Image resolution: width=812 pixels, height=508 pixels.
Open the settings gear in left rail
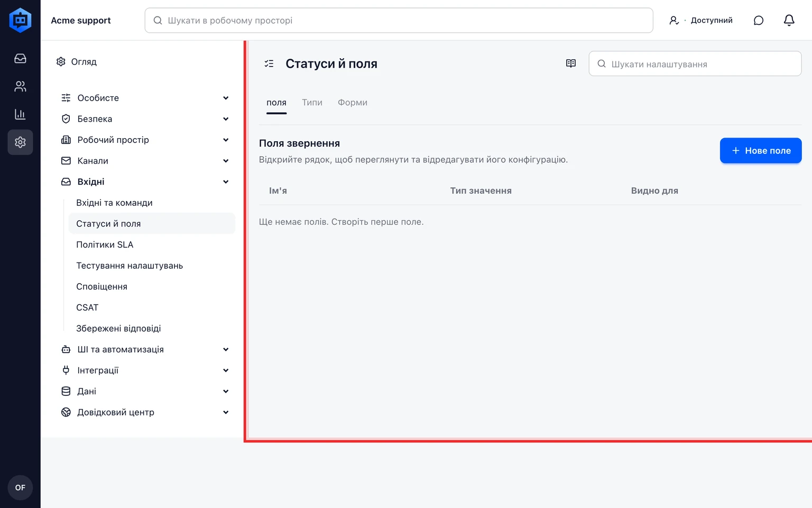coord(20,142)
